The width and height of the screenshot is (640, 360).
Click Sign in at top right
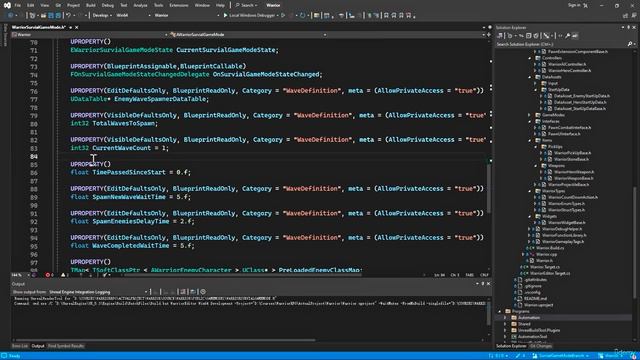[574, 5]
